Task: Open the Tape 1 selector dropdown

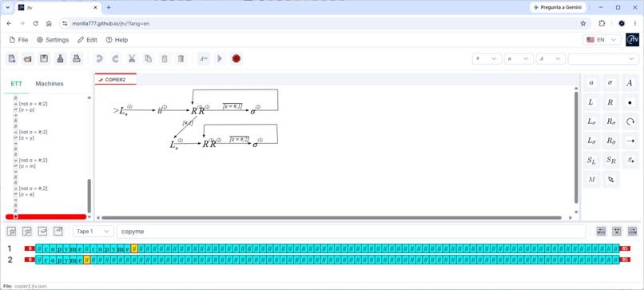Action: tap(93, 231)
